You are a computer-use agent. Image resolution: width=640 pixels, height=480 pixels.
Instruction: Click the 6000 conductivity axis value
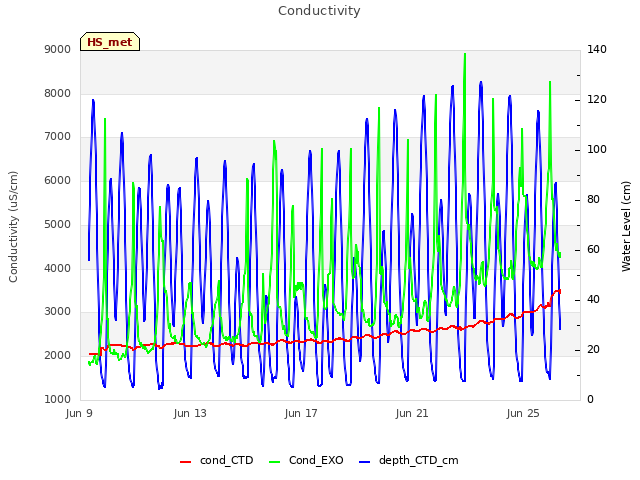(x=58, y=180)
